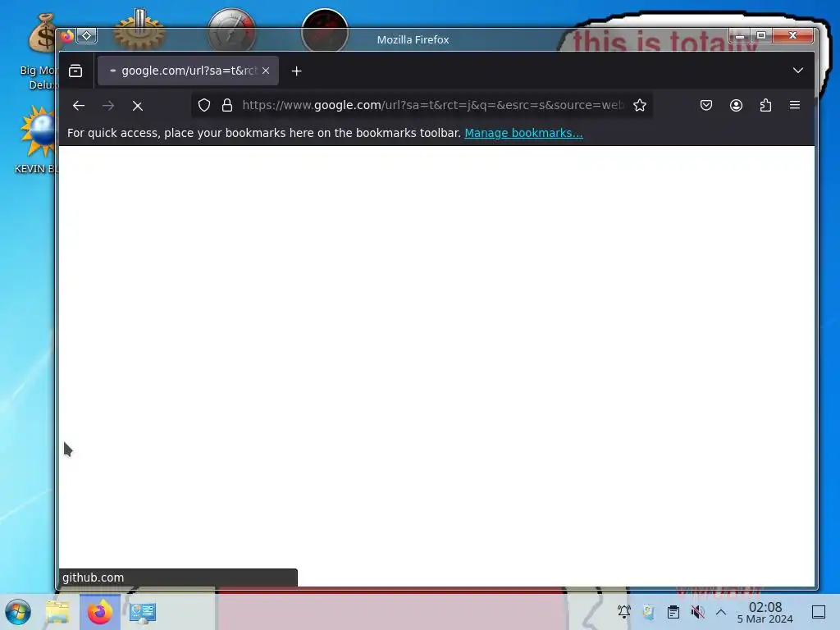This screenshot has width=840, height=630.
Task: Maximize the Firefox window
Action: (760, 35)
